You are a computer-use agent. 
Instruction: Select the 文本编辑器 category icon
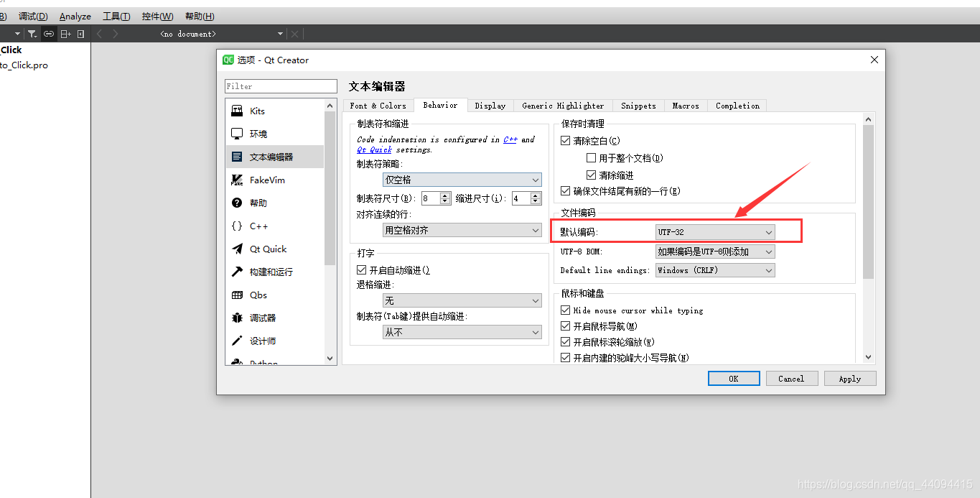237,157
